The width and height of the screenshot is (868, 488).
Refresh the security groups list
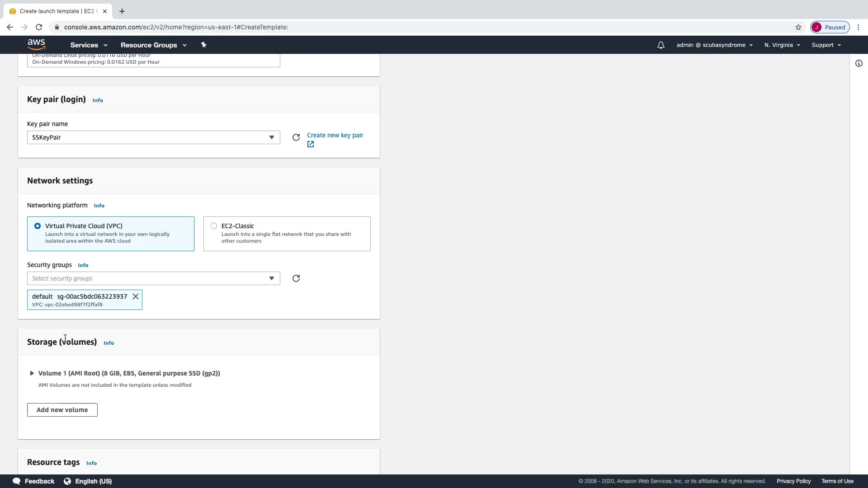coord(296,278)
